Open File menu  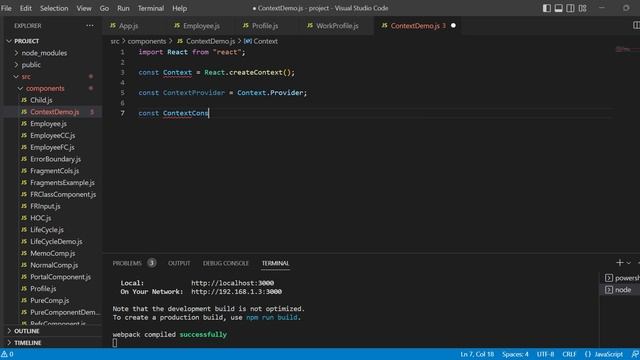[x=6, y=8]
